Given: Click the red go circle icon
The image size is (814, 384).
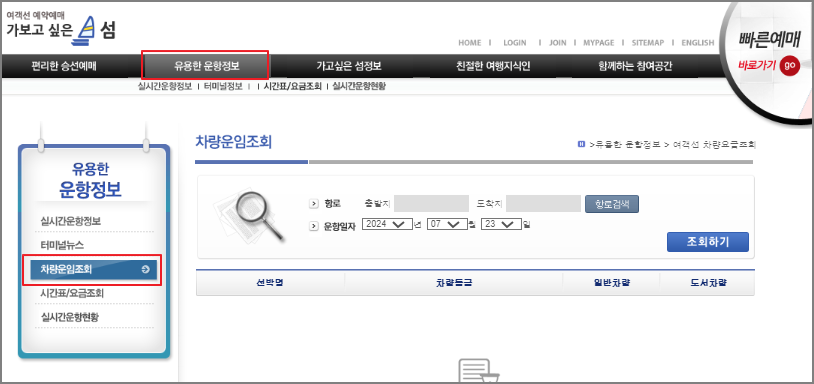Looking at the screenshot, I should coord(790,66).
